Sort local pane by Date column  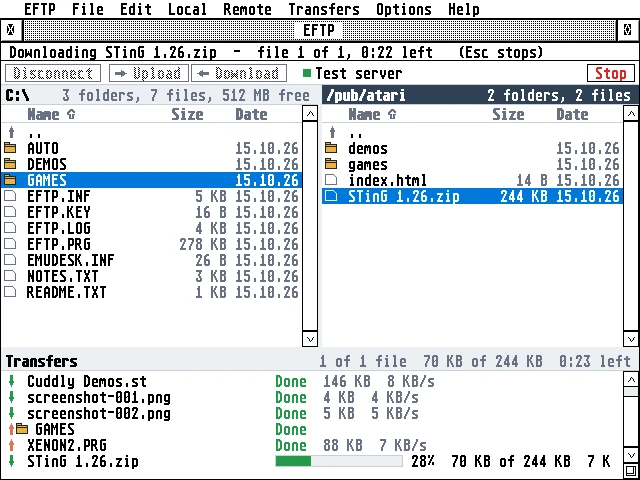coord(251,114)
